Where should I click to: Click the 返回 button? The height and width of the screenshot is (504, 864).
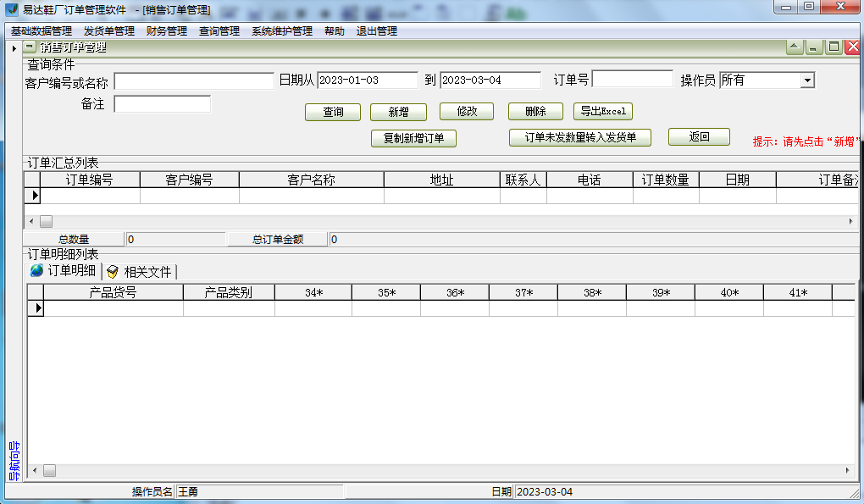point(699,136)
